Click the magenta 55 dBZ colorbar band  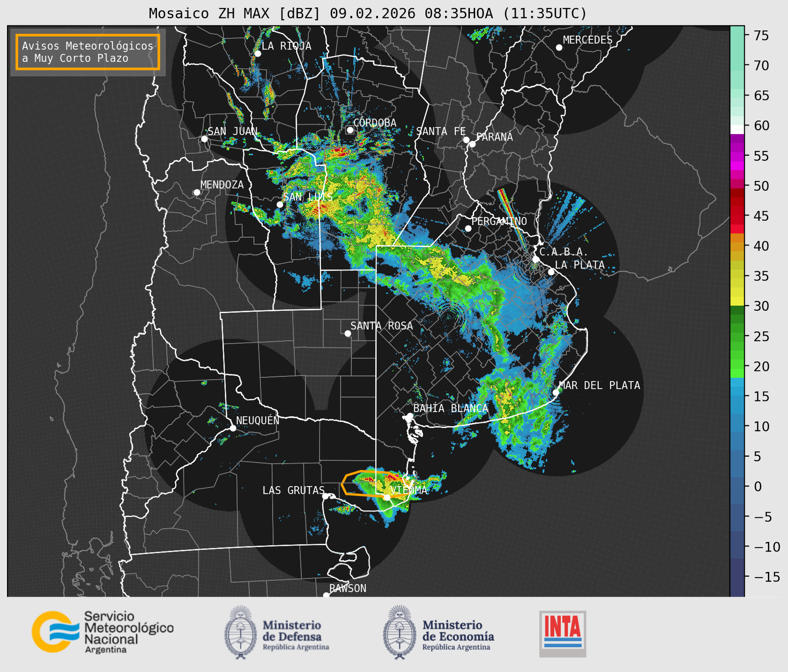coord(737,157)
